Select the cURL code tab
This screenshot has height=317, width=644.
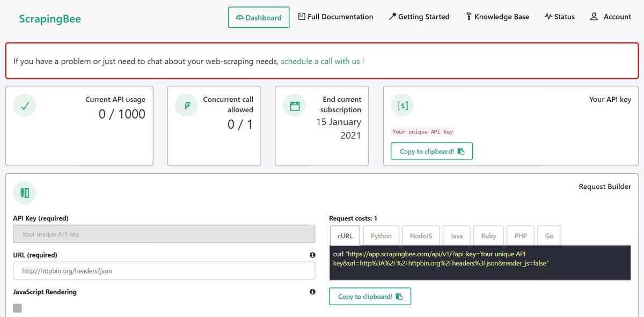point(345,235)
